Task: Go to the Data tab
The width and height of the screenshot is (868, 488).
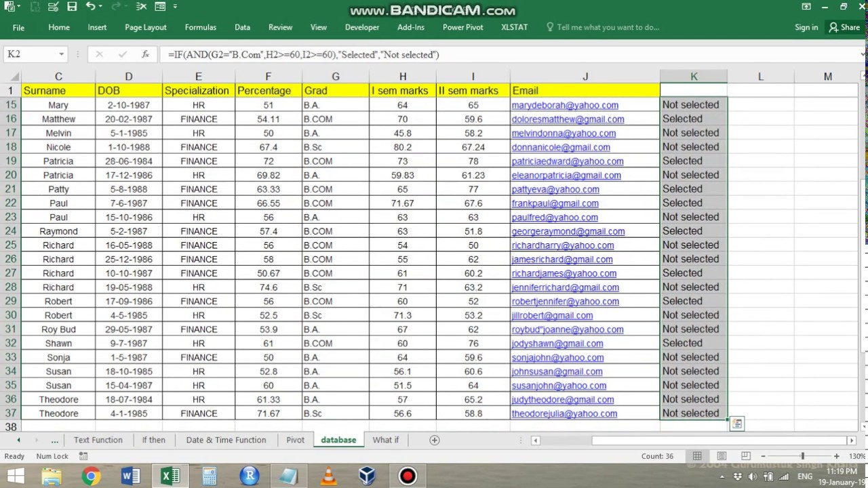Action: click(x=242, y=27)
